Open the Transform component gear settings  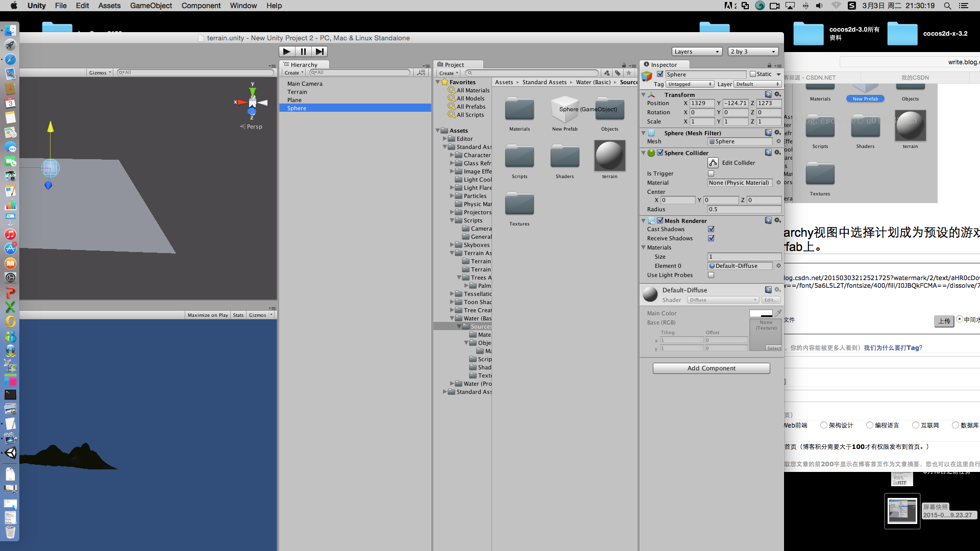777,94
